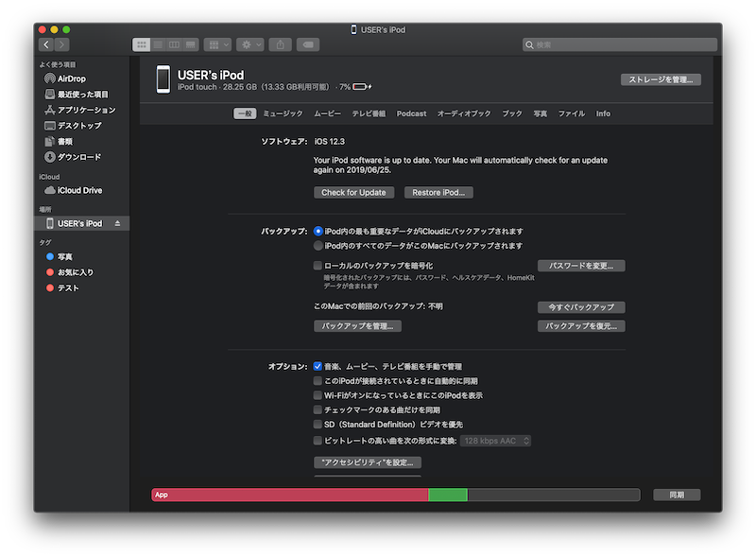Enable convert higher bit rate songs checkbox

pos(318,440)
